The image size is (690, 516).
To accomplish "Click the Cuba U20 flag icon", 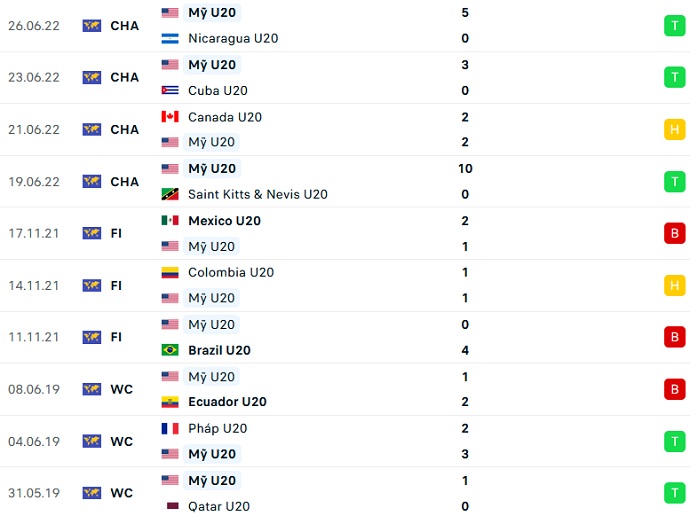I will point(170,90).
